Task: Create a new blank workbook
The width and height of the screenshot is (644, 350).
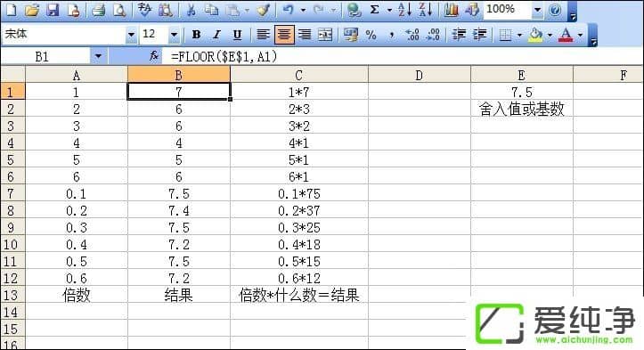Action: click(12, 10)
